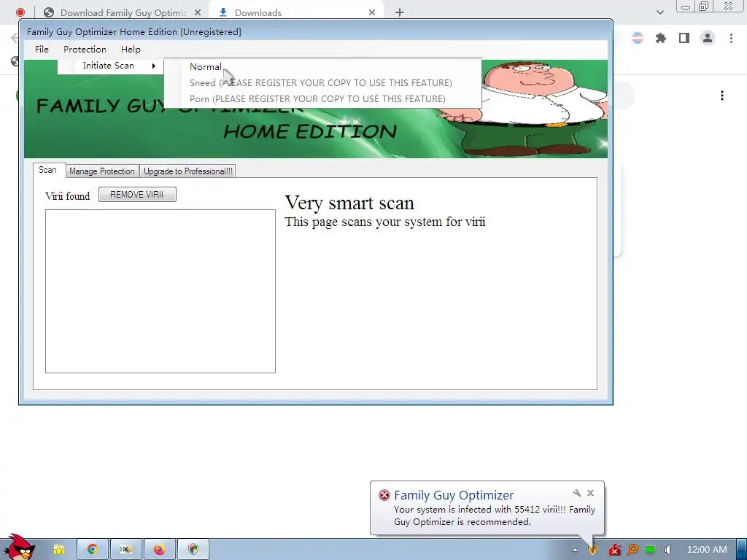Switch to Chrome taskbar button
Image resolution: width=747 pixels, height=560 pixels.
[x=93, y=550]
